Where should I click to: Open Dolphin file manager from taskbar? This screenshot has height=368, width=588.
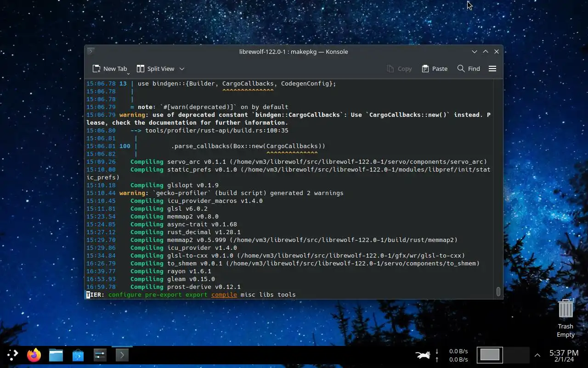click(56, 355)
